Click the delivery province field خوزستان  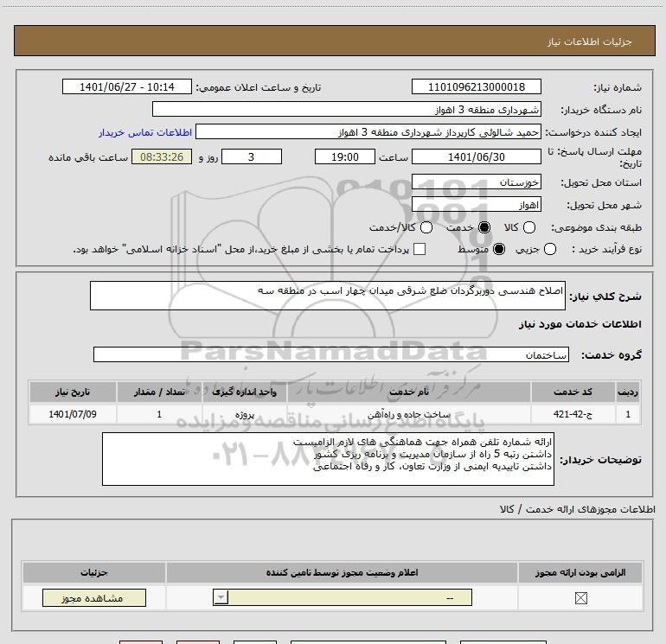(476, 182)
